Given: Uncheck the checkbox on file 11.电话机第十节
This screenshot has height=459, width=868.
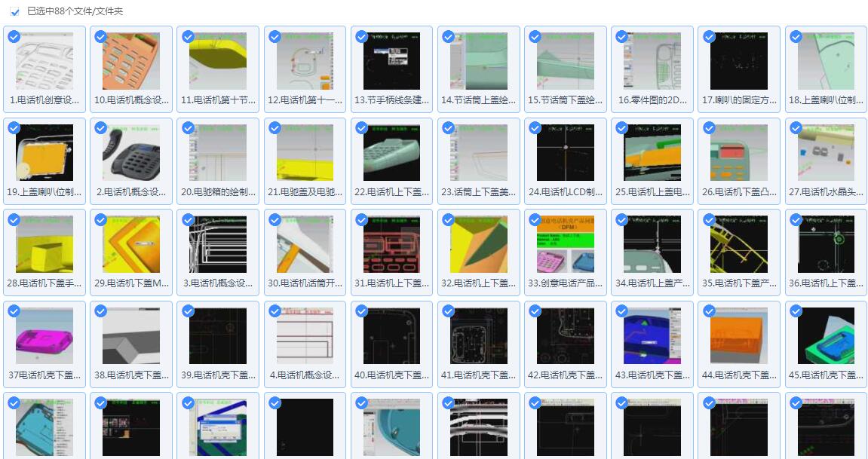Looking at the screenshot, I should 189,37.
